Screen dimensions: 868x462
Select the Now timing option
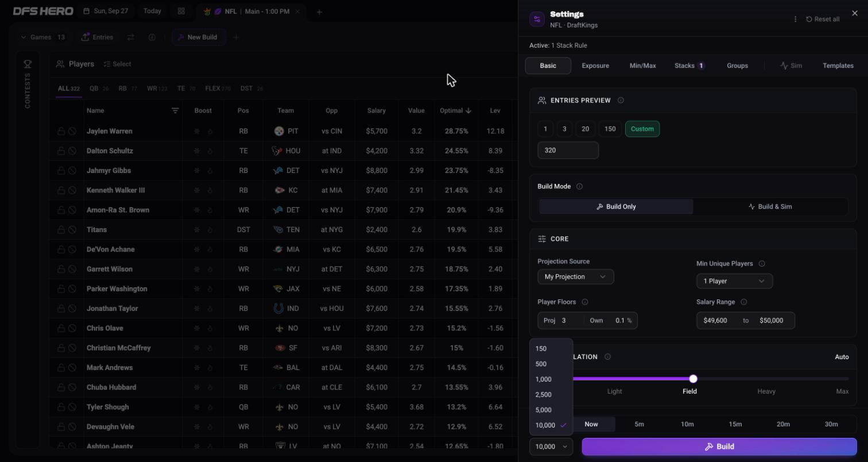coord(591,424)
